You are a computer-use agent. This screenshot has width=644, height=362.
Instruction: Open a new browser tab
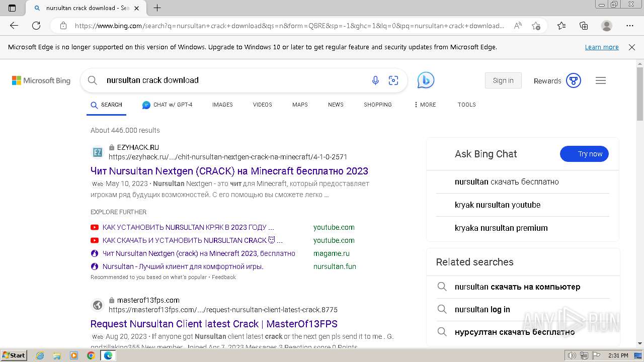(x=157, y=8)
